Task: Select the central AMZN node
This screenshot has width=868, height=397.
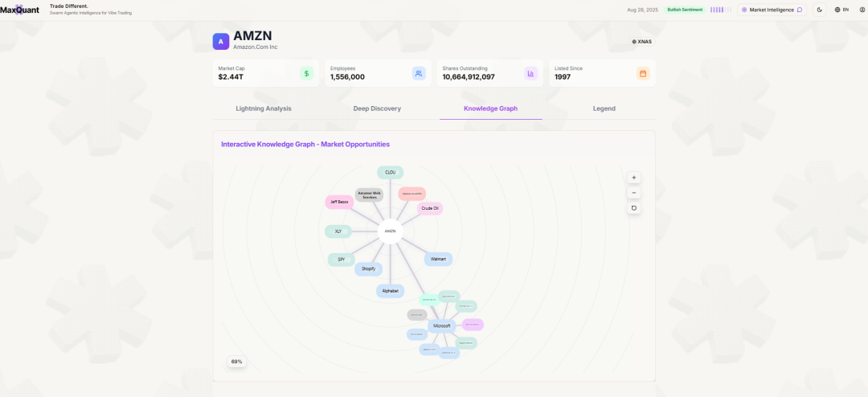Action: click(x=390, y=231)
